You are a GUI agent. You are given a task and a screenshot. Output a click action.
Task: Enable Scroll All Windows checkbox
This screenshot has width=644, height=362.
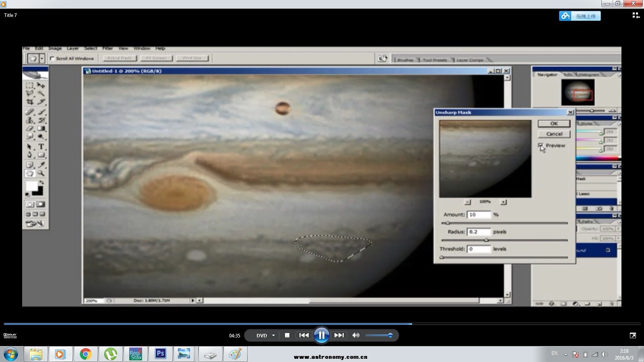(52, 58)
